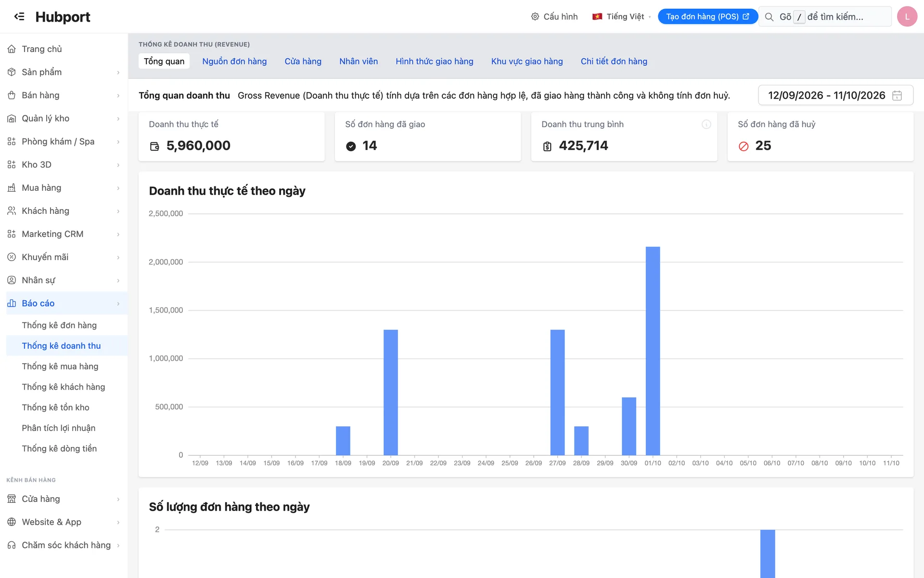Open Thống kê đơn hàng report
The image size is (924, 578).
coord(59,325)
